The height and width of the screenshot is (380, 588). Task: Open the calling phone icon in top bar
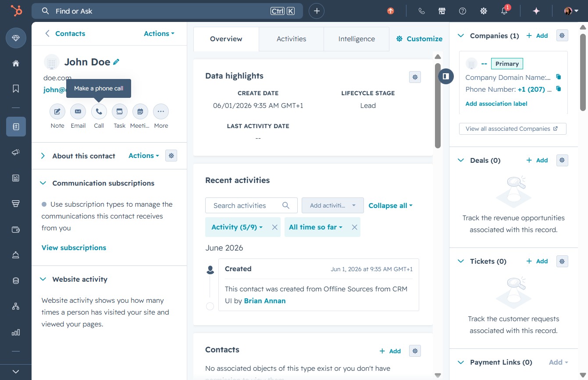(x=421, y=11)
